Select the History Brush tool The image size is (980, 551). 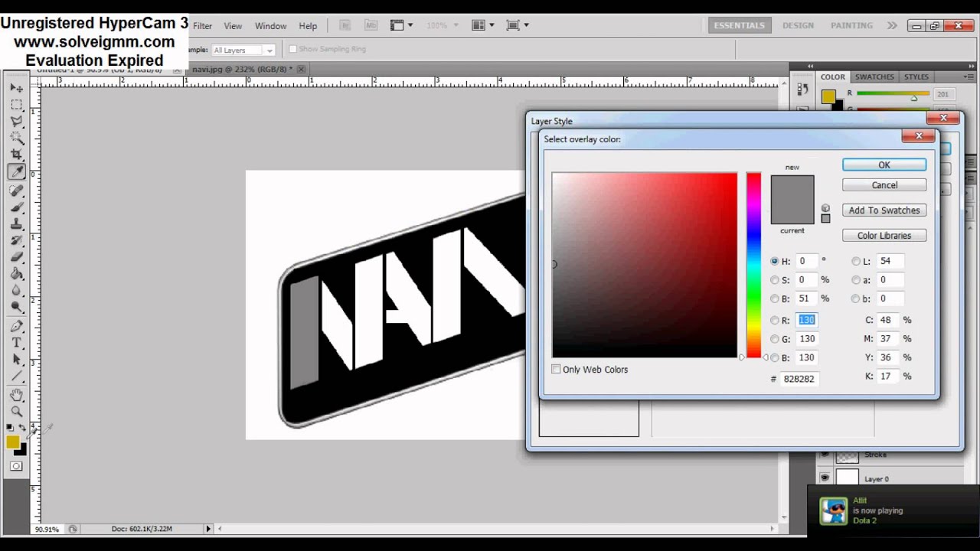(x=16, y=241)
